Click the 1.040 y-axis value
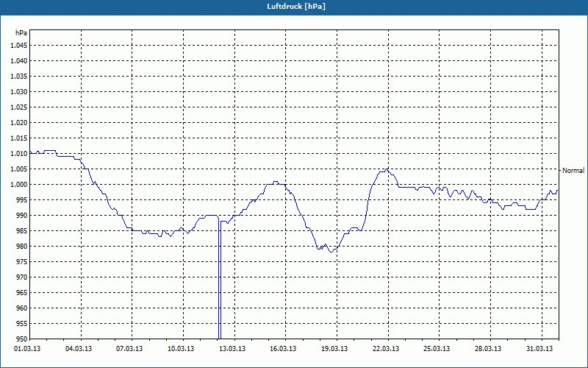The image size is (588, 368). [18, 61]
